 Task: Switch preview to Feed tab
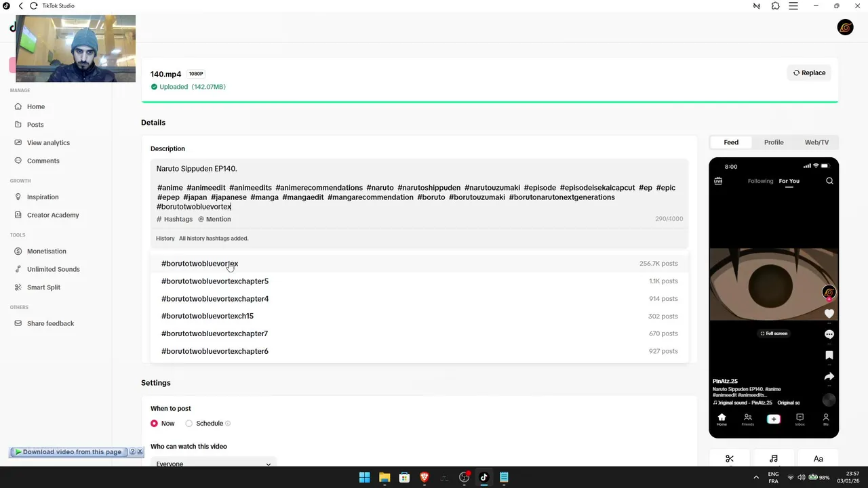731,142
